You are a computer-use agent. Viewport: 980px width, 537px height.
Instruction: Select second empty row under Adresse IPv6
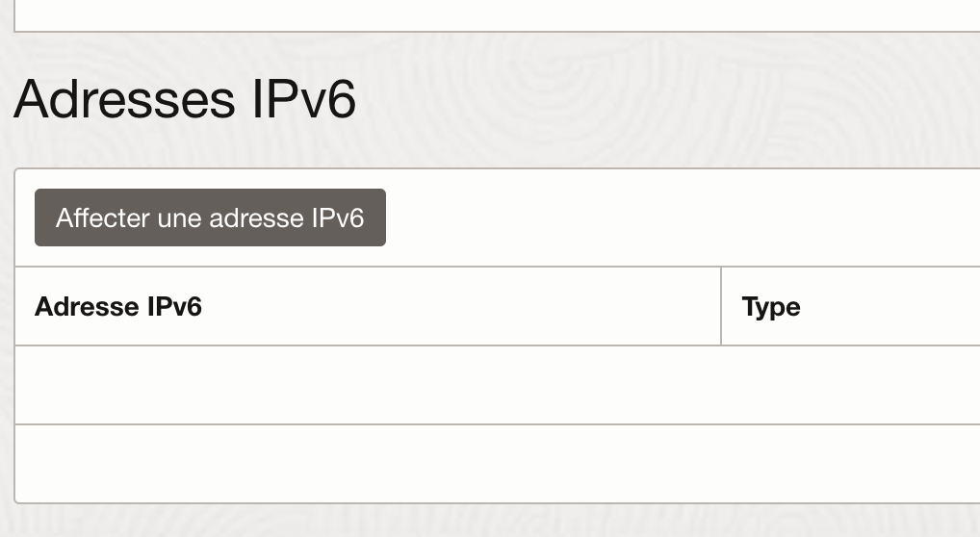[368, 464]
